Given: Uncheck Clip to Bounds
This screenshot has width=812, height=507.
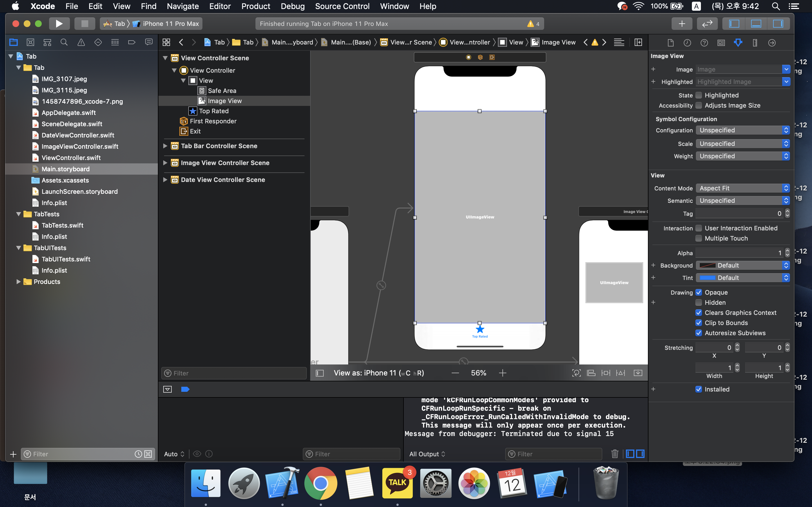Looking at the screenshot, I should tap(699, 323).
